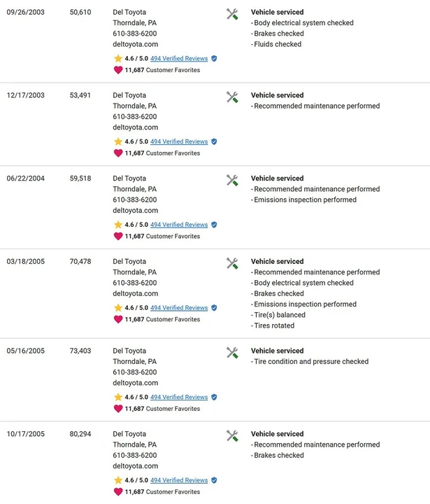Viewport: 430px width, 504px height.
Task: Click gold star icon in 05/16/2005 record
Action: point(118,397)
